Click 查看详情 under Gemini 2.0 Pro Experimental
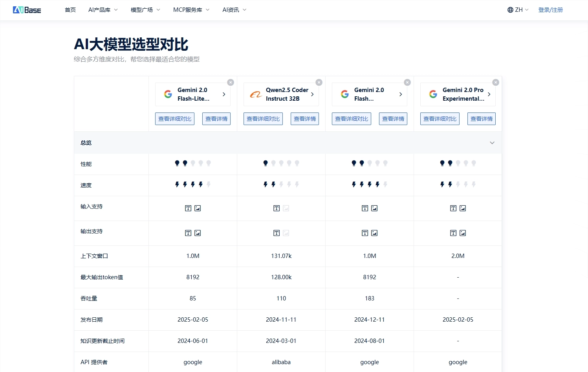Viewport: 588px width, 372px height. click(482, 119)
